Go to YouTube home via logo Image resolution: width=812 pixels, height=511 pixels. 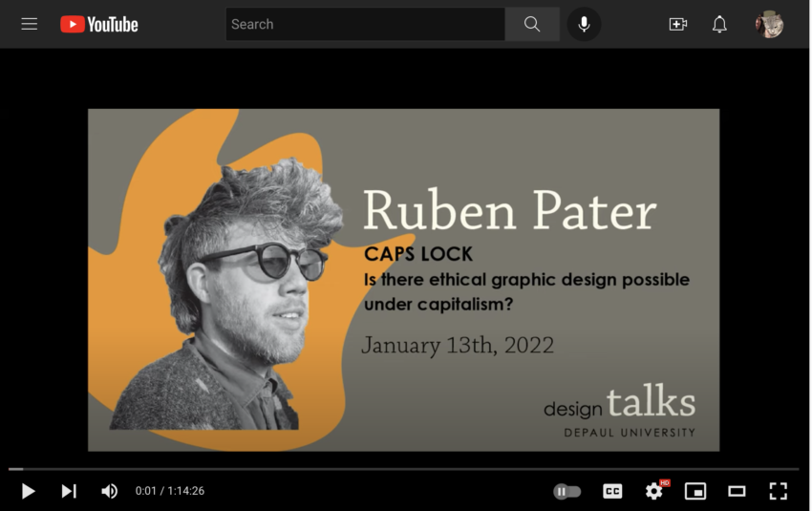pos(99,24)
